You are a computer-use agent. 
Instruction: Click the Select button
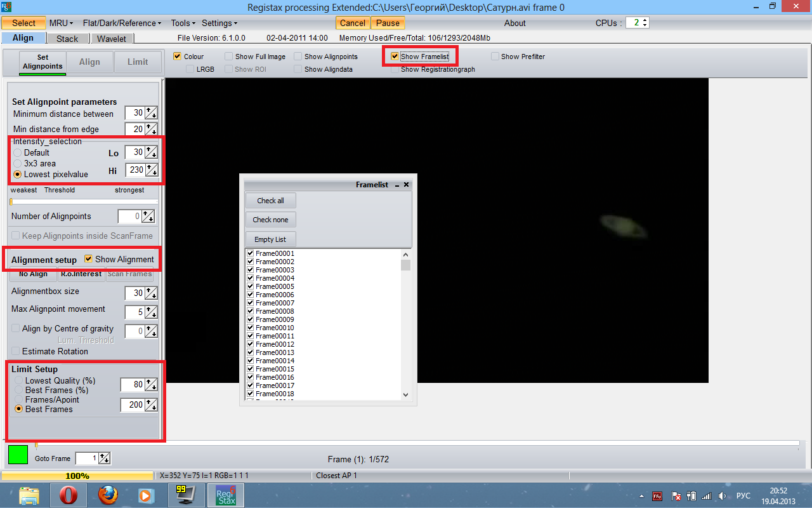coord(24,23)
